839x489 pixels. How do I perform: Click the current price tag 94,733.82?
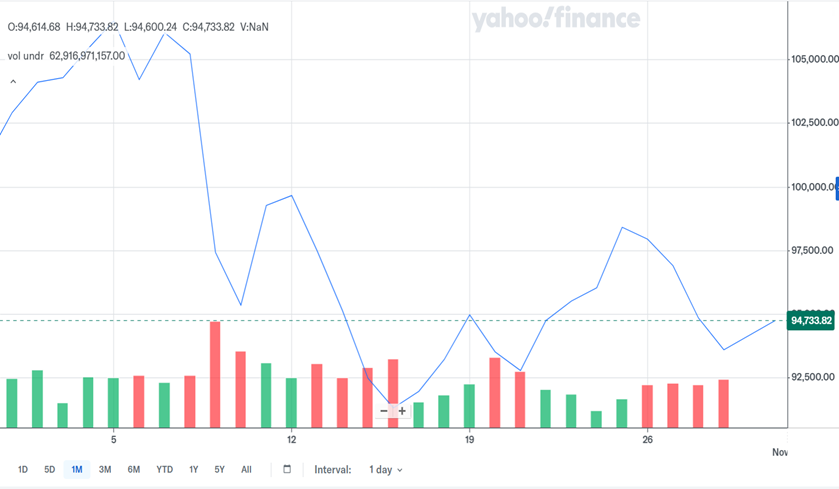tap(811, 321)
